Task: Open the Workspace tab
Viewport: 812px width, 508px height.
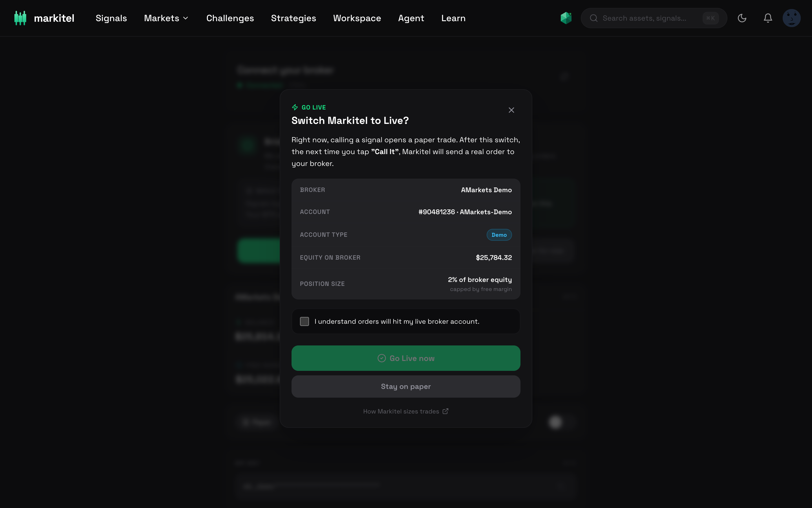Action: [357, 18]
